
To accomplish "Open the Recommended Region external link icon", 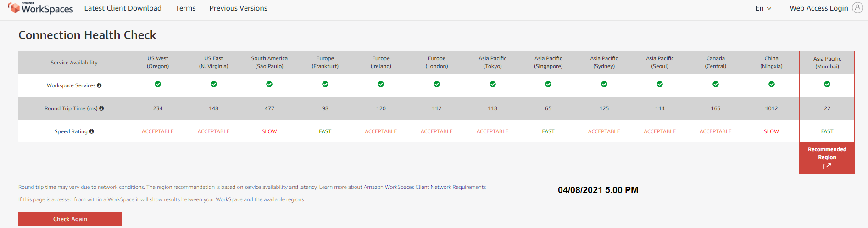I will [x=827, y=166].
